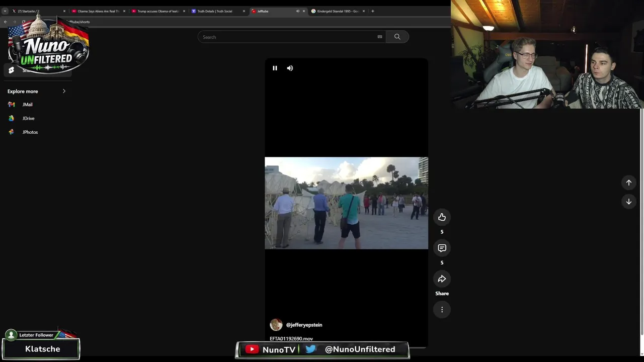Click the JDrive triangle icon
Image resolution: width=644 pixels, height=362 pixels.
(x=11, y=118)
